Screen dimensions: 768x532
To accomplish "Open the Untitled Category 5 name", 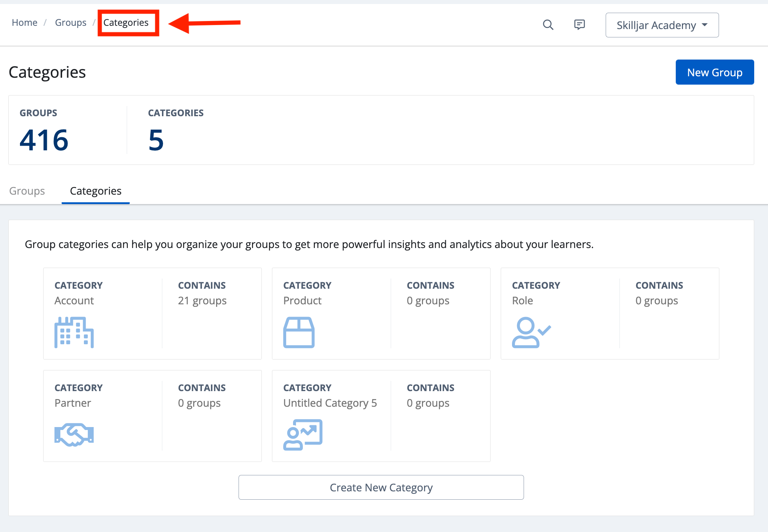I will click(330, 403).
